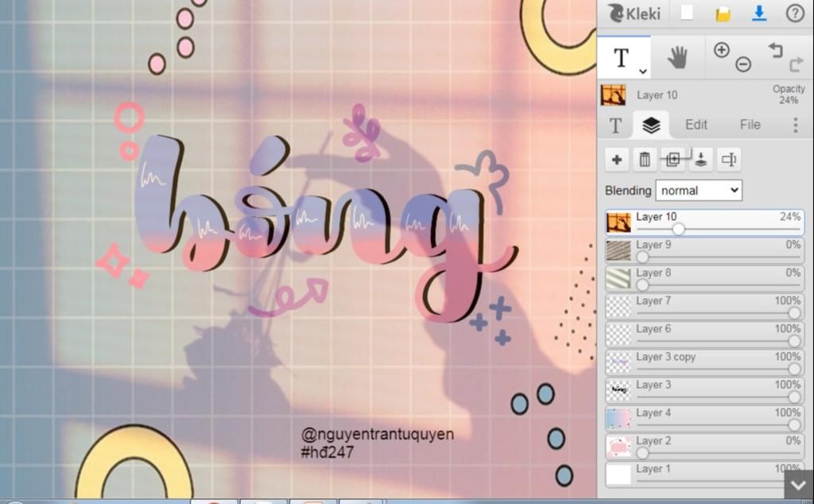Open the help question mark
This screenshot has height=504, width=814.
click(x=795, y=13)
